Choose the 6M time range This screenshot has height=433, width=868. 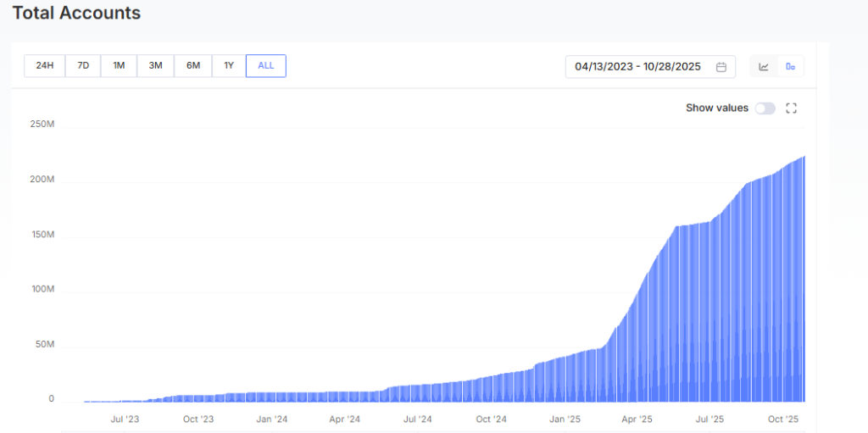coord(192,66)
